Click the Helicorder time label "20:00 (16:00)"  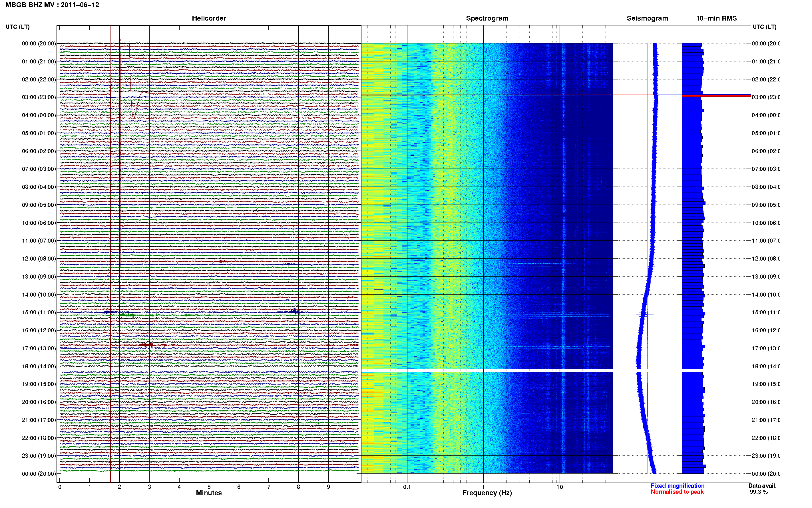click(39, 402)
